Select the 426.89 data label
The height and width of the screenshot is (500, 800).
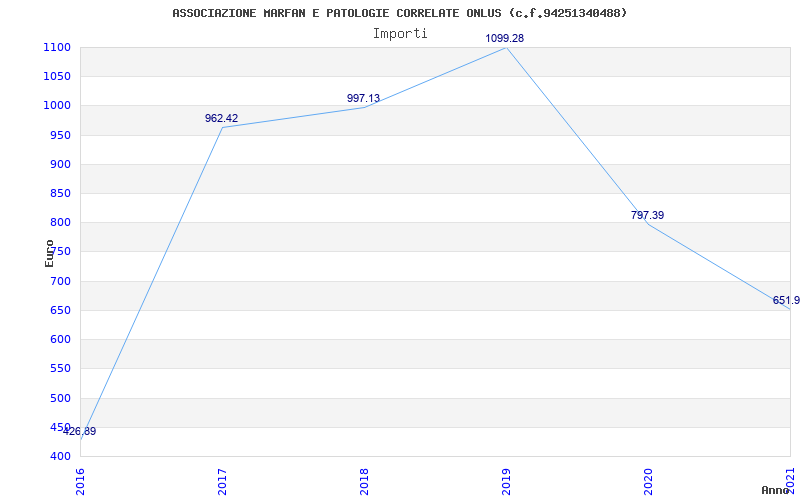80,432
